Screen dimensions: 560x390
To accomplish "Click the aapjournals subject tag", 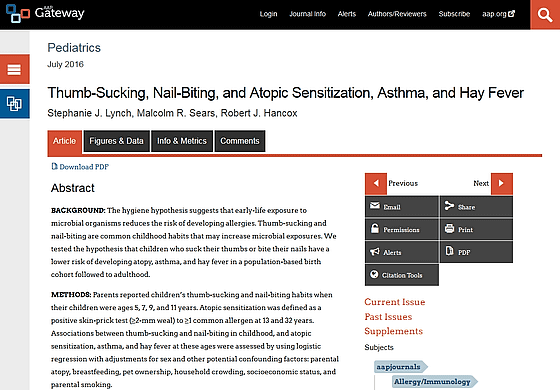I will pyautogui.click(x=401, y=367).
